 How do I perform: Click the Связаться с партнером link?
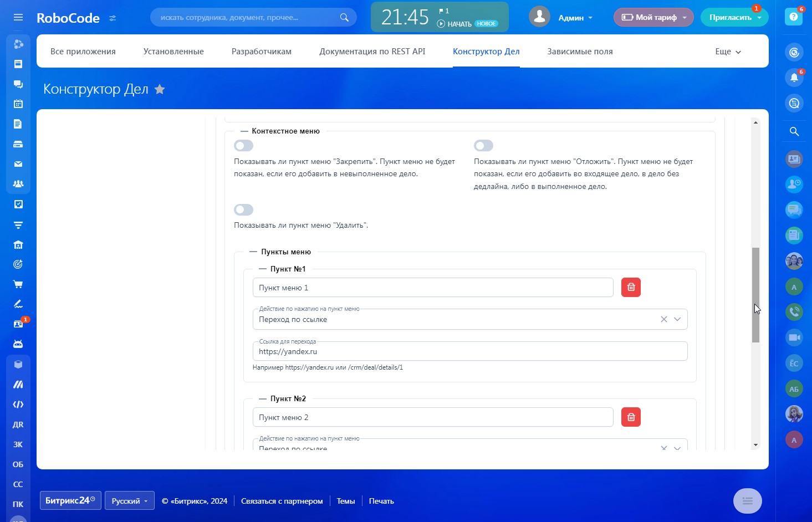282,501
